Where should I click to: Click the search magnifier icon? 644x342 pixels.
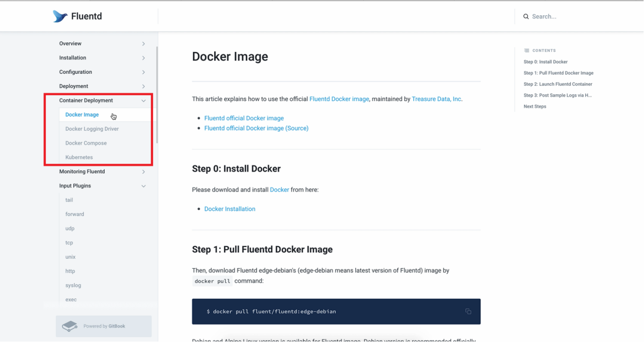pyautogui.click(x=526, y=17)
